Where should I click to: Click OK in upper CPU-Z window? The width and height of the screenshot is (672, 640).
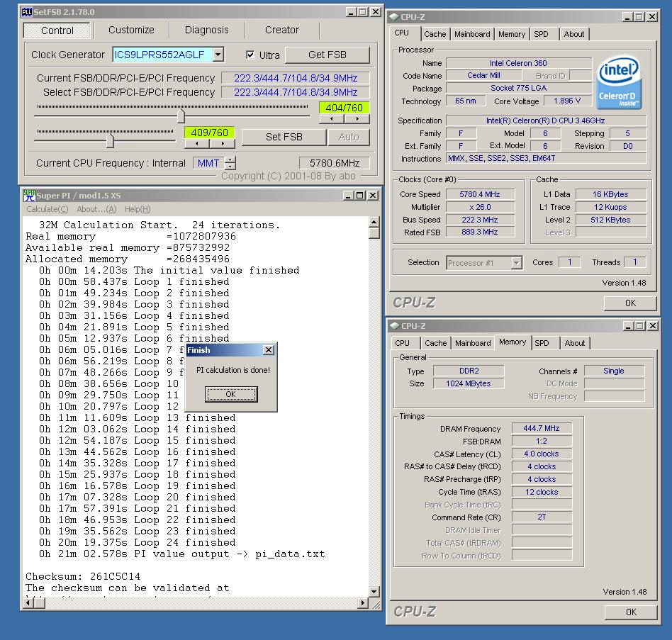click(630, 303)
